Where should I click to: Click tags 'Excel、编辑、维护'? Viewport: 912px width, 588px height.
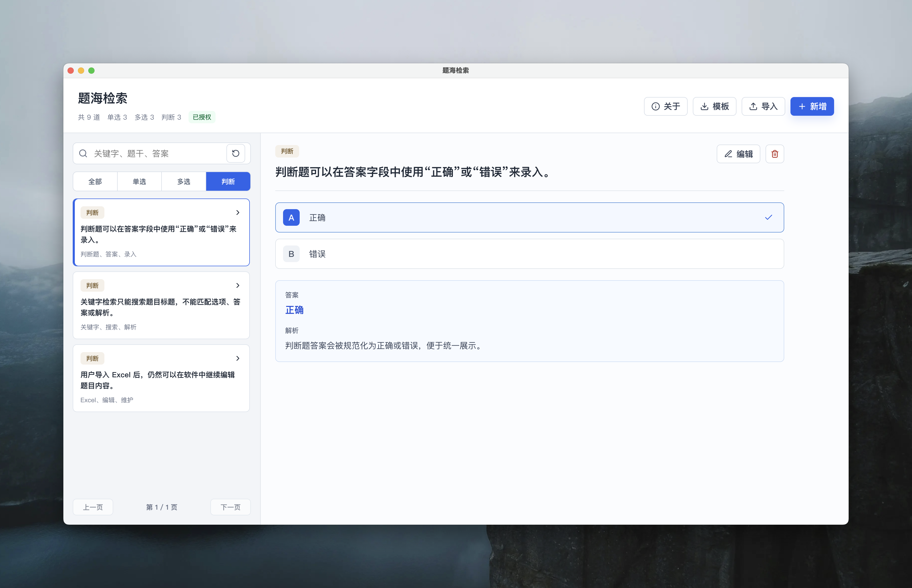tap(106, 400)
